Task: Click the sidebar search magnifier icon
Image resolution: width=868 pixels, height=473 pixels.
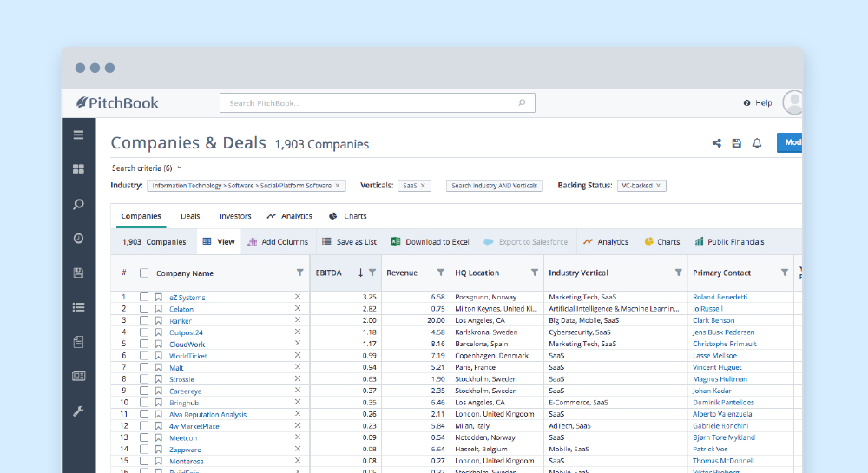Action: [x=79, y=204]
